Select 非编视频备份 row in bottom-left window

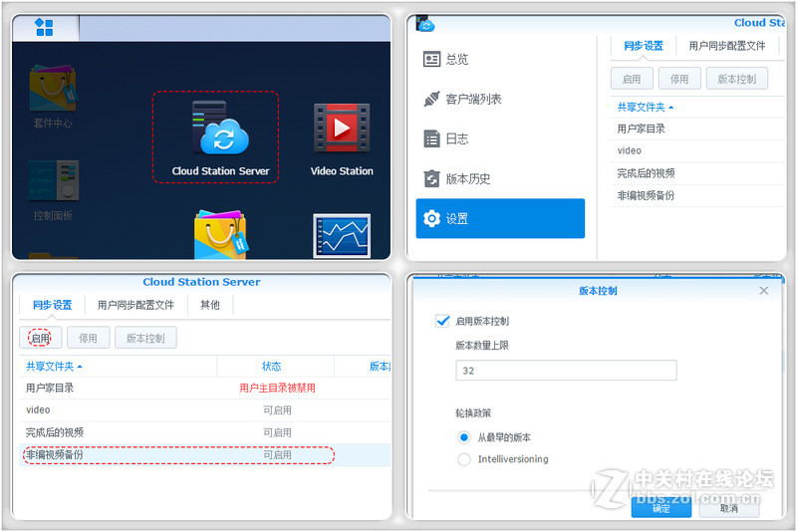(205, 454)
